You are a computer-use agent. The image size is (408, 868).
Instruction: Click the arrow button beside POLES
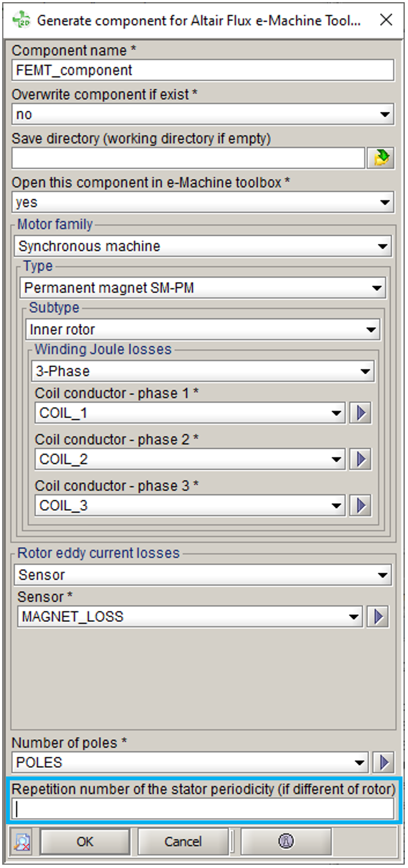[x=384, y=762]
